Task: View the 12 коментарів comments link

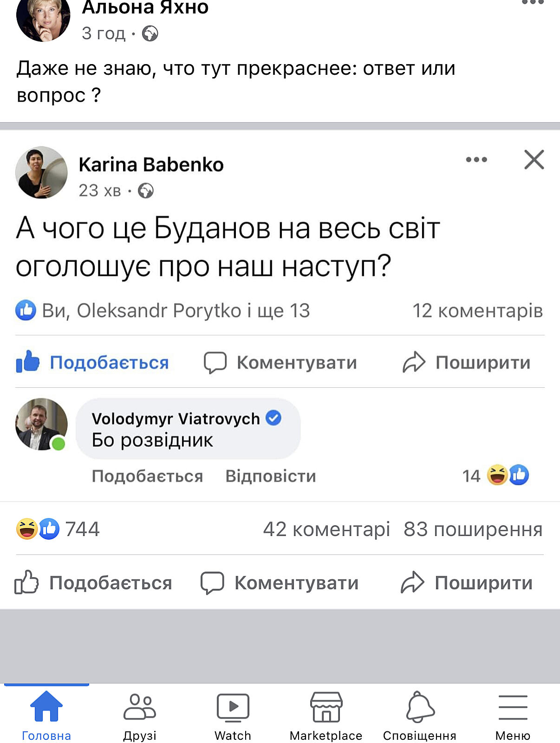Action: [x=477, y=311]
